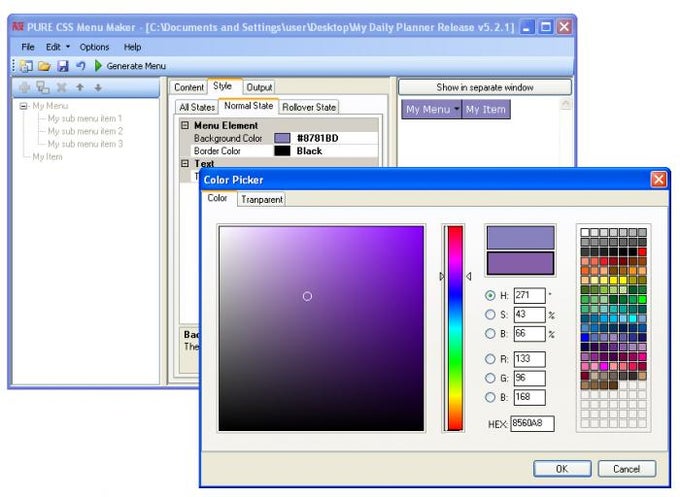
Task: Click the new color preview swatch at top
Action: click(x=520, y=237)
